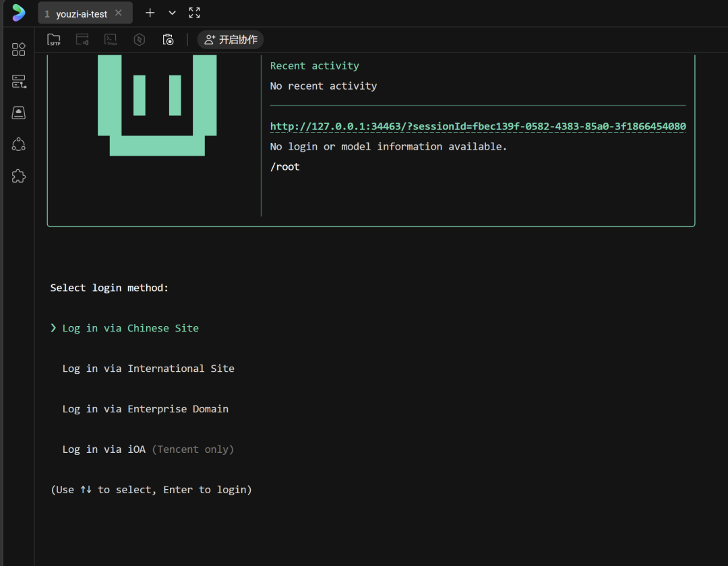728x566 pixels.
Task: Click the 开启协作 collaboration button
Action: [231, 40]
